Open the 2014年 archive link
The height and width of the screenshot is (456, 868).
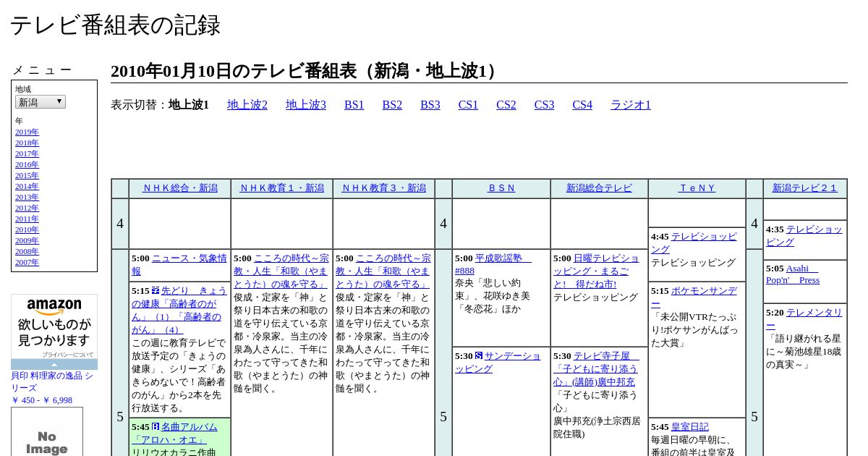27,186
